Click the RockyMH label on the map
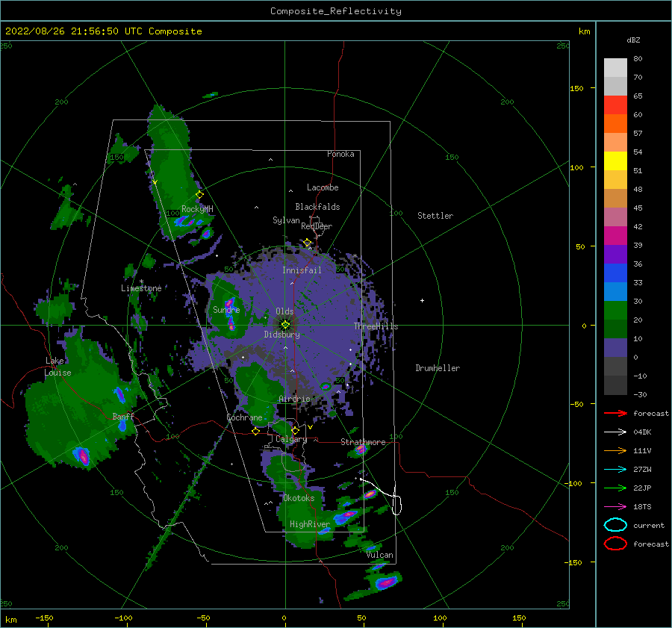Image resolution: width=672 pixels, height=628 pixels. pyautogui.click(x=197, y=209)
